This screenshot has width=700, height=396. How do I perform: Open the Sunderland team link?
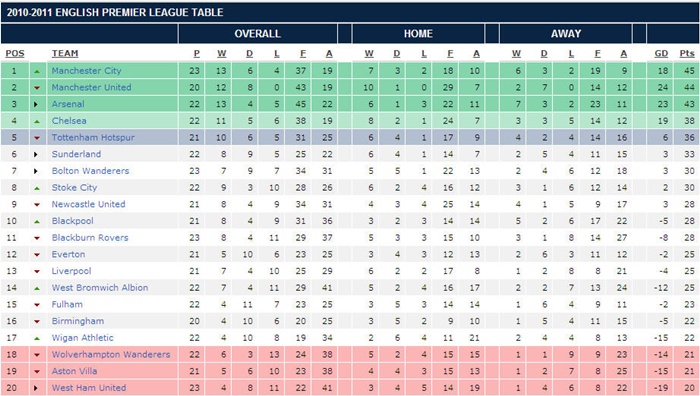click(x=76, y=154)
